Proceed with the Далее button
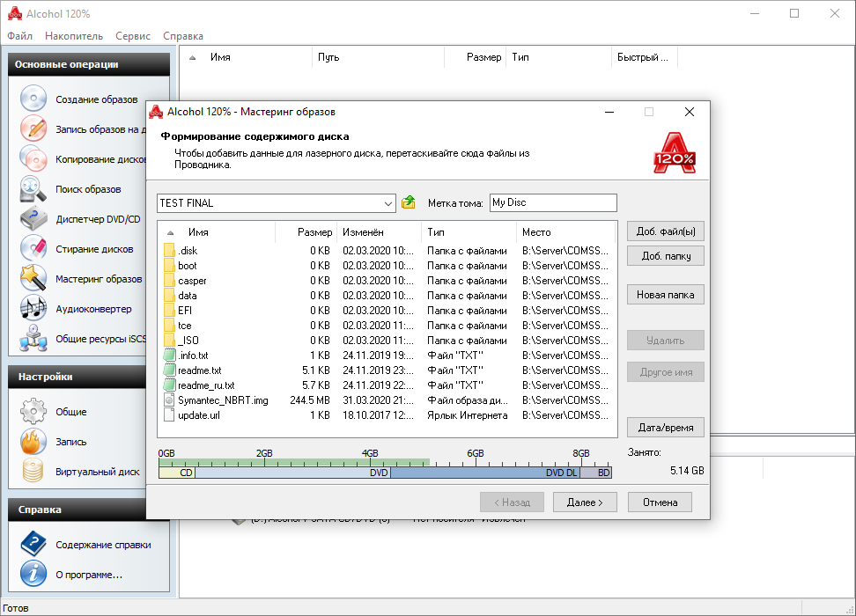856x616 pixels. click(x=585, y=502)
